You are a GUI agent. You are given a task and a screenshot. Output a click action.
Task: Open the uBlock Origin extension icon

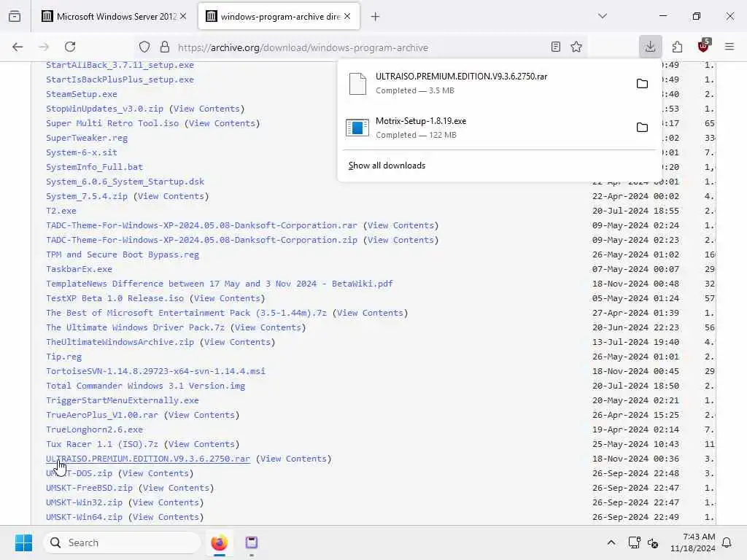click(x=704, y=46)
